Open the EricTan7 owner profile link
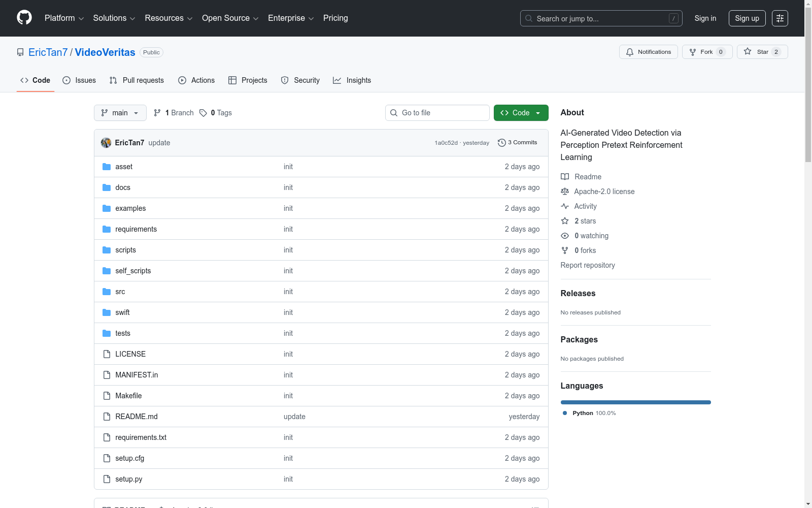This screenshot has height=508, width=812. pyautogui.click(x=48, y=52)
